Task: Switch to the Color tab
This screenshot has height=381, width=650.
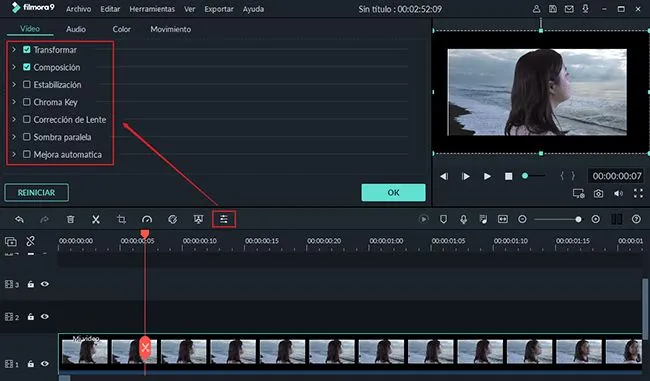Action: coord(121,29)
